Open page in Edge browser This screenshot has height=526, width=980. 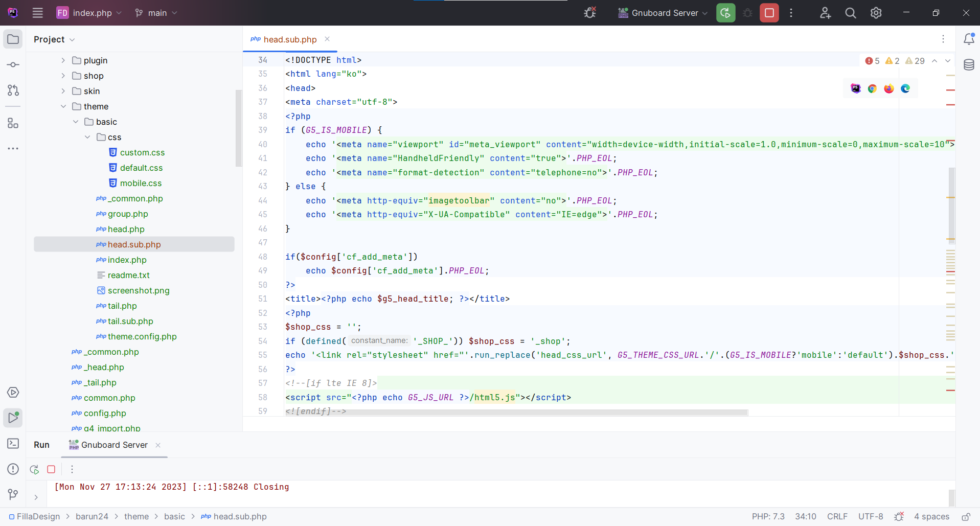905,88
